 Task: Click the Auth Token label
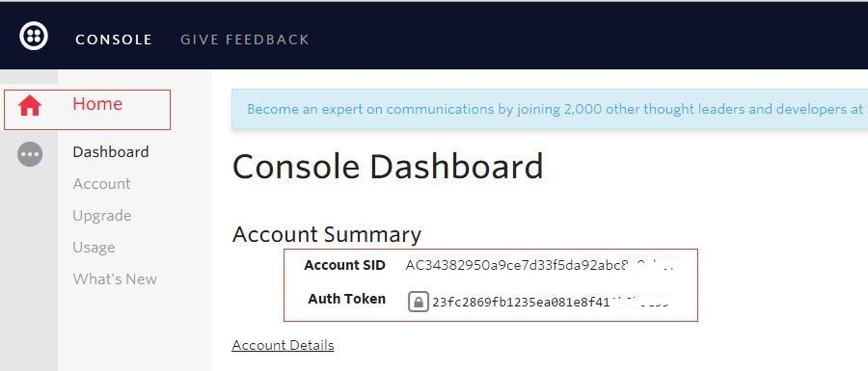346,299
